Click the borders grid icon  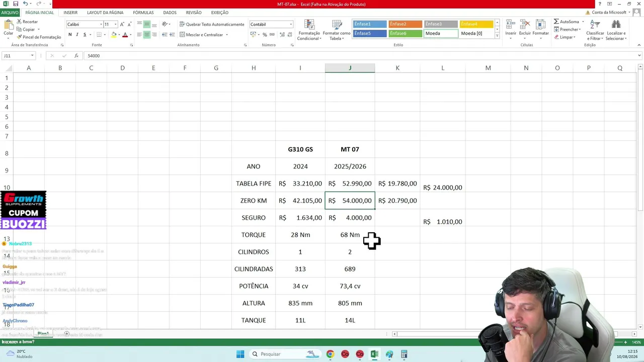point(99,35)
